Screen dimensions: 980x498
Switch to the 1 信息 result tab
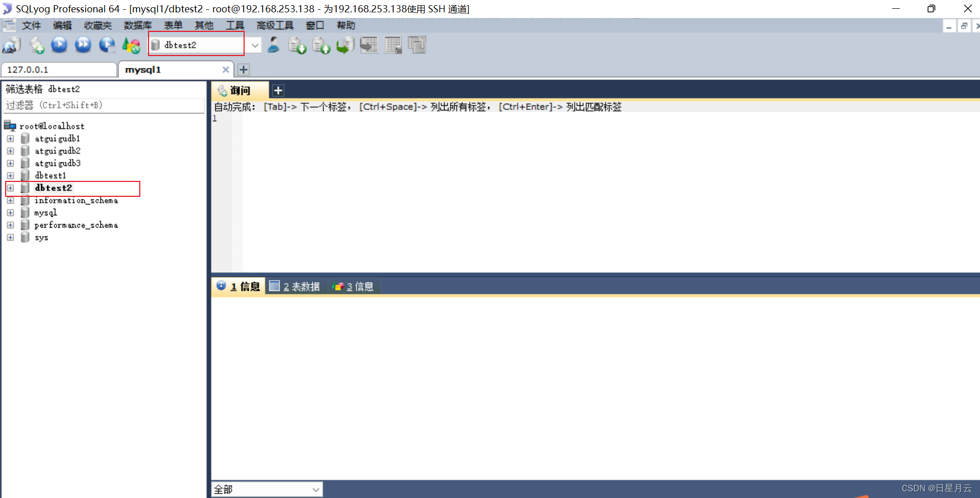(x=238, y=286)
